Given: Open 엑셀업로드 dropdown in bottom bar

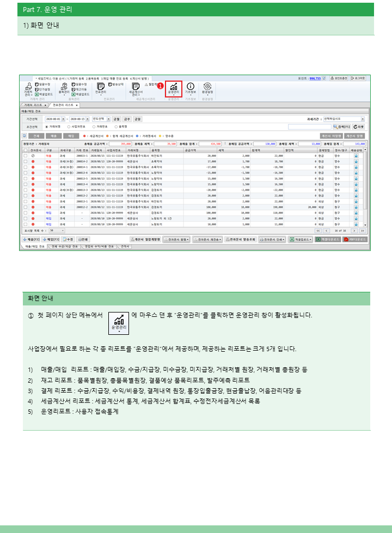Looking at the screenshot, I should 301,240.
